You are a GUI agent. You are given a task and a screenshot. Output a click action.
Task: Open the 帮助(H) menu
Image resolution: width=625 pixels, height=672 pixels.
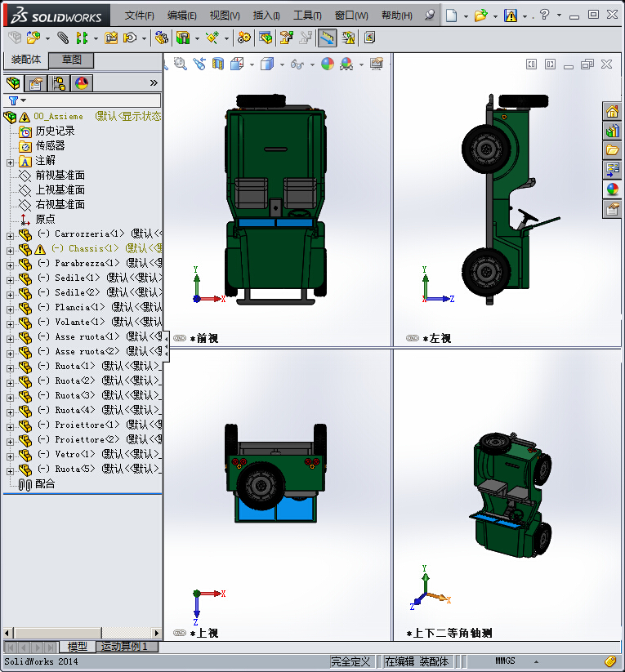(x=397, y=16)
